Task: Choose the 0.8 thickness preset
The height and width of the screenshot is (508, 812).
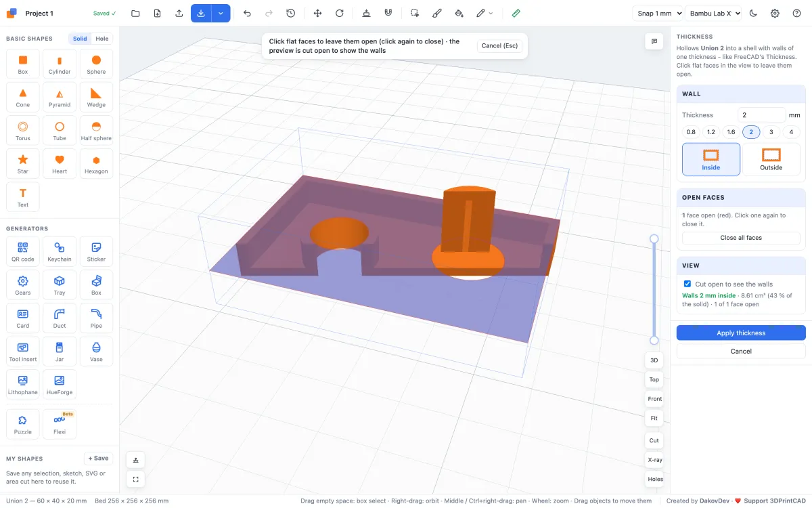Action: pos(691,132)
